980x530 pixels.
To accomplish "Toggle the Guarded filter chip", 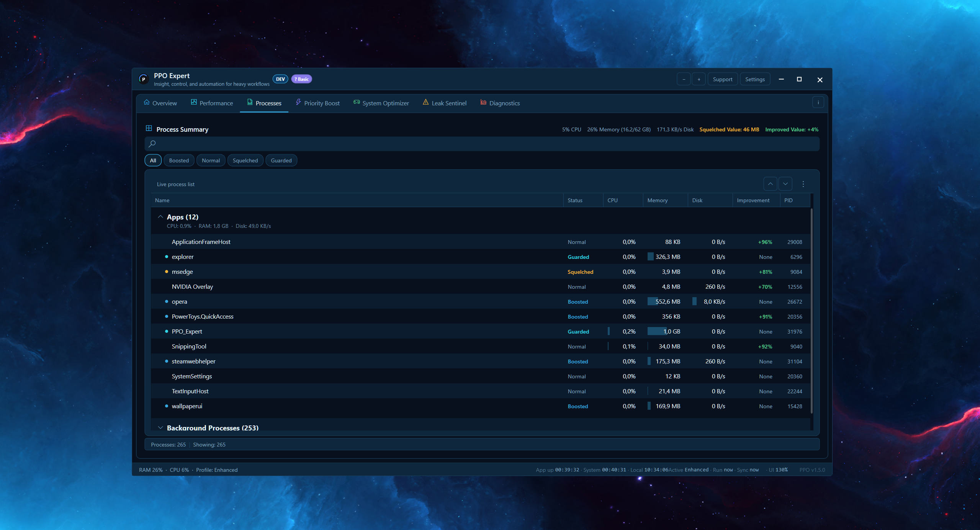I will pos(281,160).
